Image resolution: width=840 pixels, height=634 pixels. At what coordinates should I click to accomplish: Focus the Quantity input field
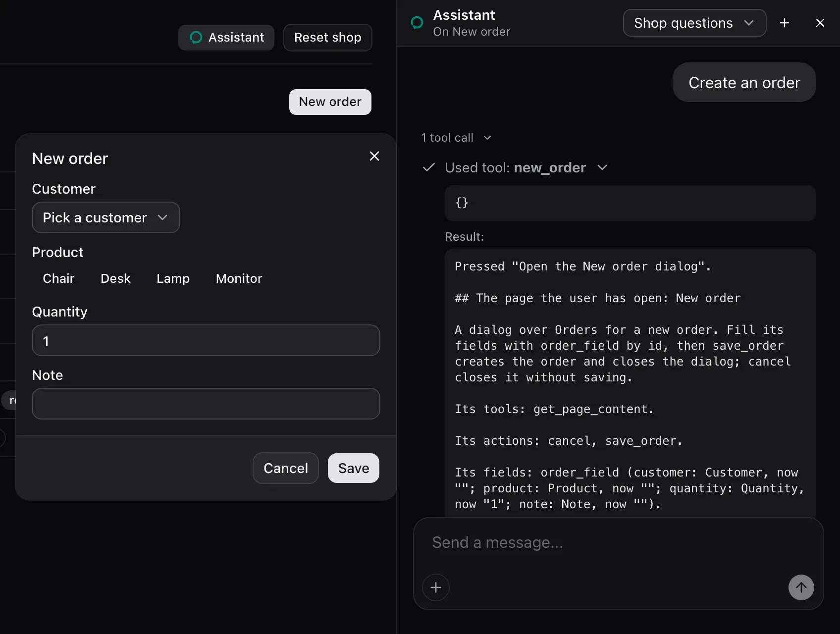coord(206,340)
